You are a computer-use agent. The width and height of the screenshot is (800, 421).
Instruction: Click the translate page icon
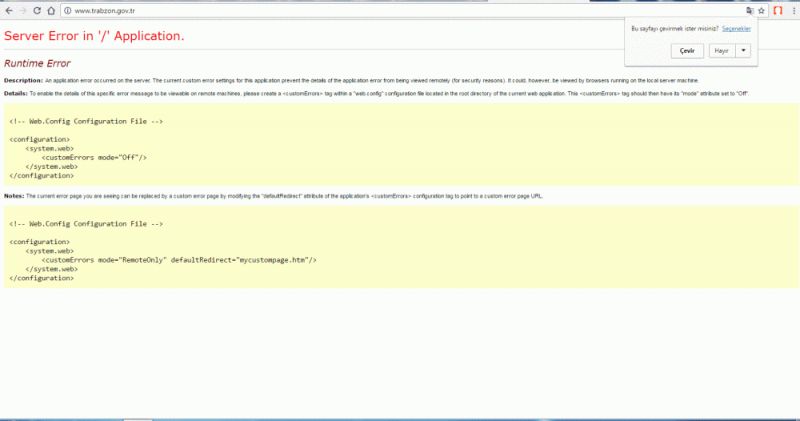pos(750,10)
